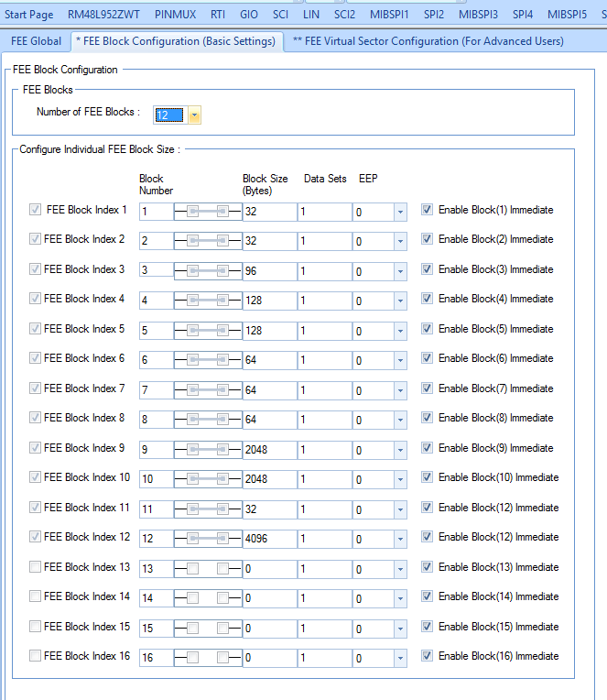607x700 pixels.
Task: Expand EEP dropdown for Block Index 11
Action: 400,509
